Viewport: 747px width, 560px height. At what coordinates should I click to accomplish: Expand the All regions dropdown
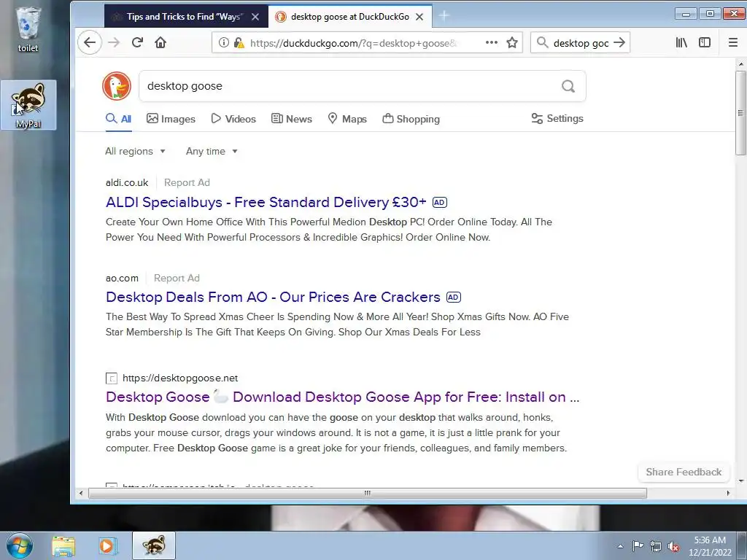[x=135, y=152]
